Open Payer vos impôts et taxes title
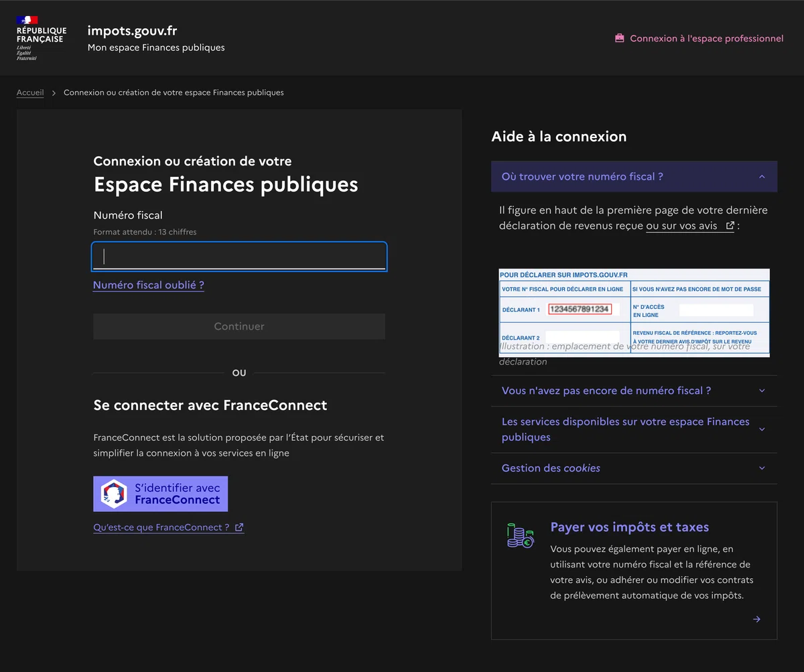Screen dimensions: 804x672 (629, 527)
